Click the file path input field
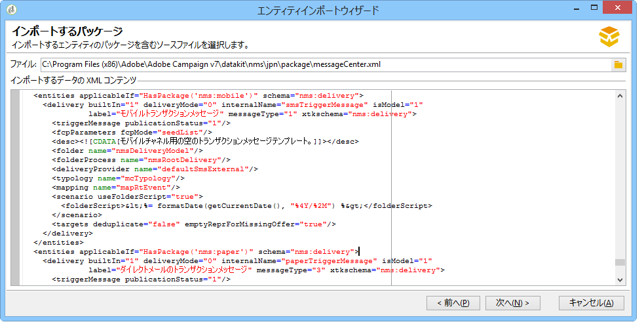Image resolution: width=644 pixels, height=328 pixels. point(326,65)
